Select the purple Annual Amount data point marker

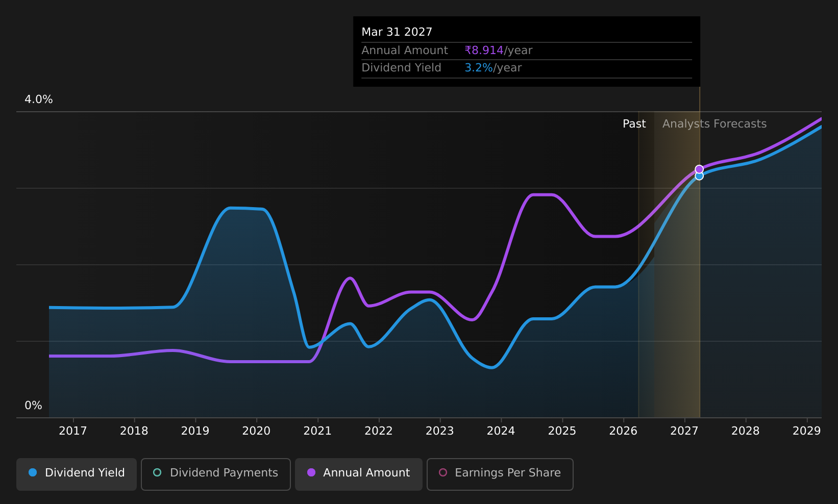699,169
